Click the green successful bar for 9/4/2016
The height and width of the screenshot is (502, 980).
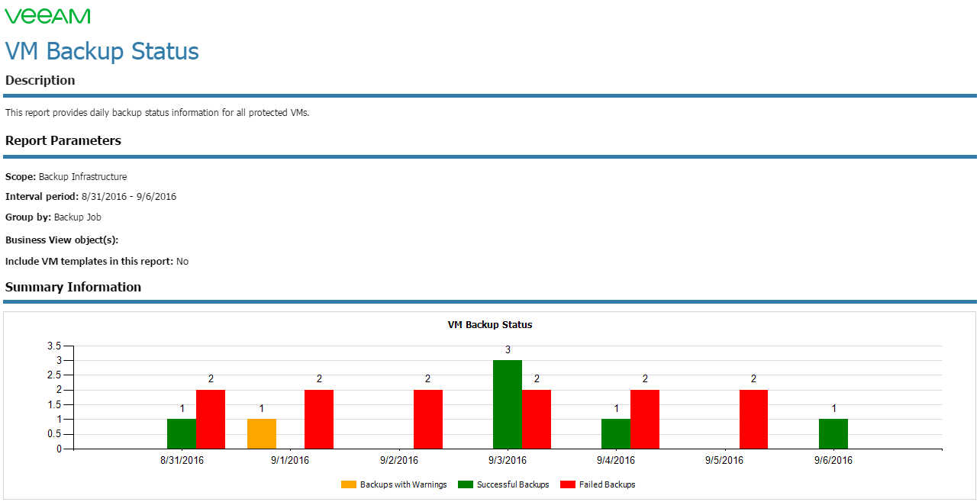(x=616, y=434)
